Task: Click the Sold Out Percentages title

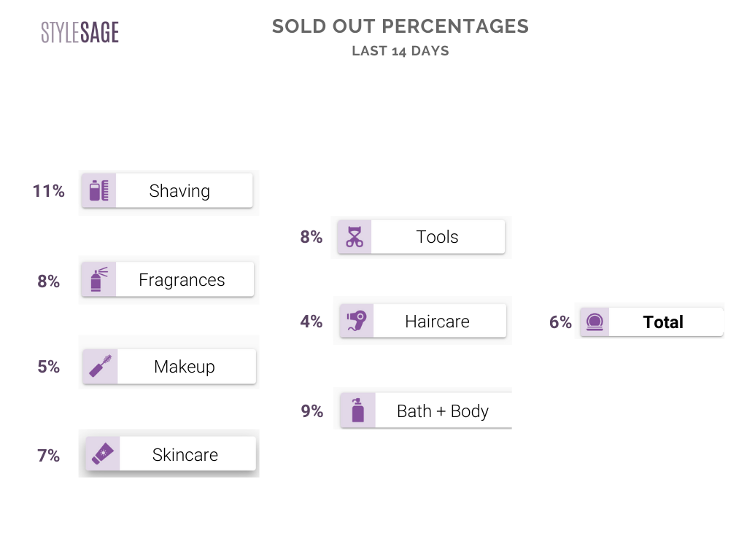Action: point(400,27)
